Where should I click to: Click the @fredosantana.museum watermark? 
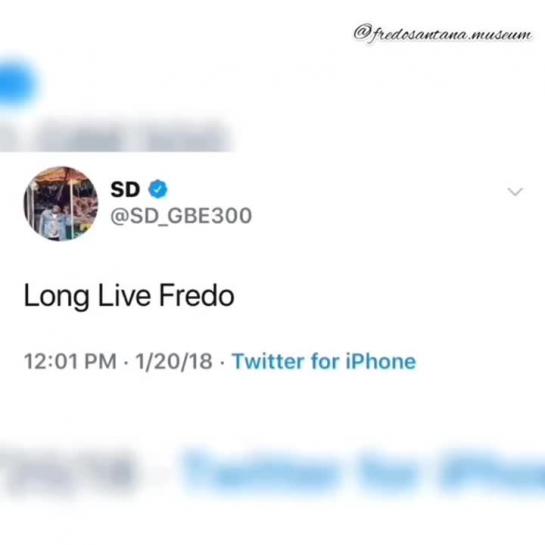tap(442, 34)
